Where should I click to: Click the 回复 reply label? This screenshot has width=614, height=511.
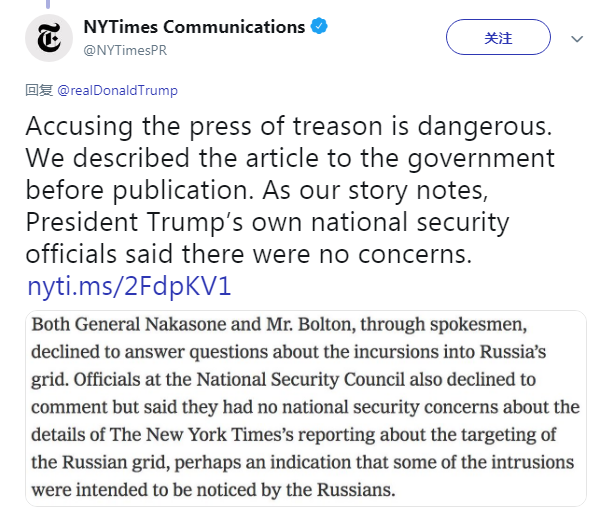39,90
